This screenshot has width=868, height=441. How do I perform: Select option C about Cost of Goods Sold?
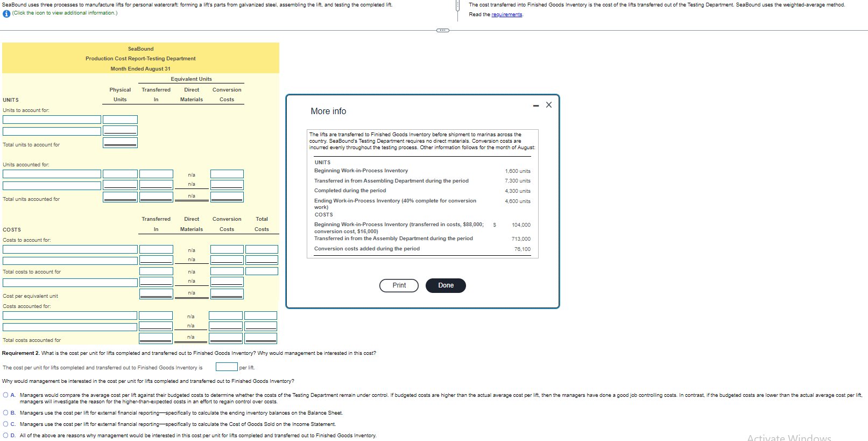5,424
